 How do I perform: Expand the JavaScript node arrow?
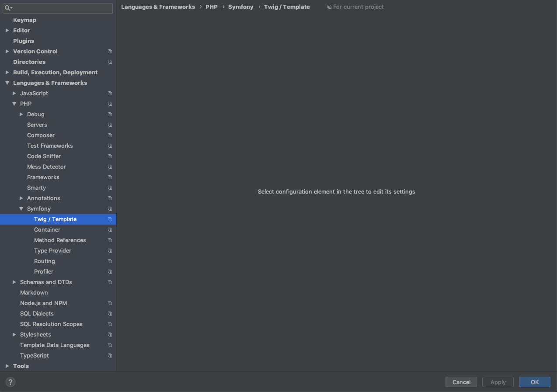14,94
